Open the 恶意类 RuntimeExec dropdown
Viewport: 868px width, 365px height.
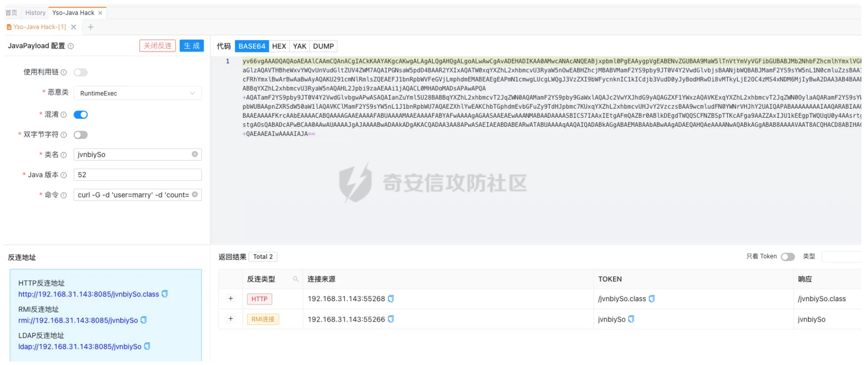(138, 93)
